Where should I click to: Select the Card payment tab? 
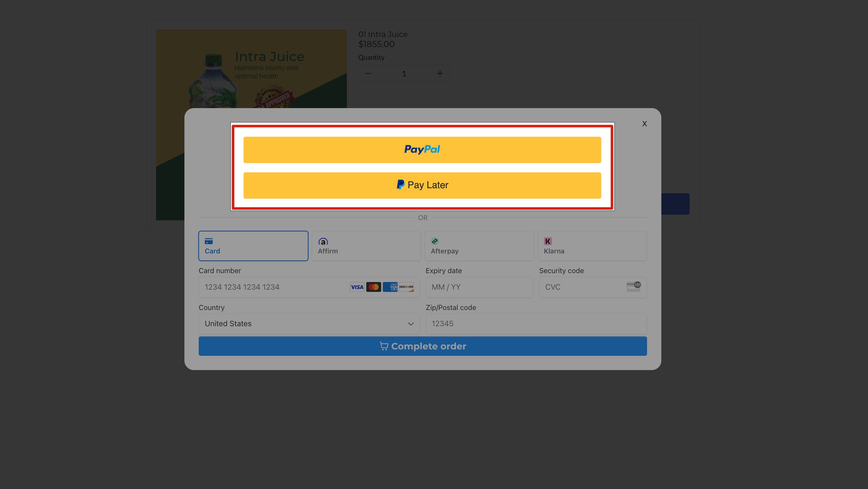coord(253,246)
